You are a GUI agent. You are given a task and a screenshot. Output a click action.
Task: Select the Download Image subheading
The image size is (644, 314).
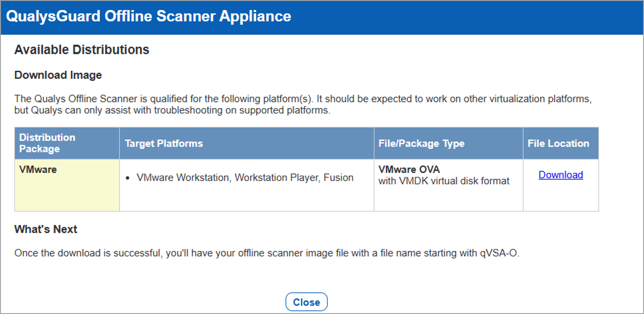58,75
